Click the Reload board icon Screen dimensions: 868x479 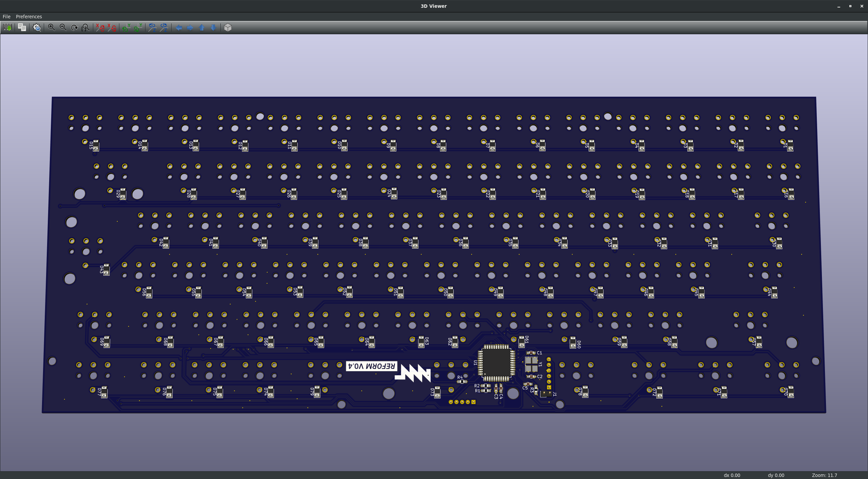click(x=7, y=27)
